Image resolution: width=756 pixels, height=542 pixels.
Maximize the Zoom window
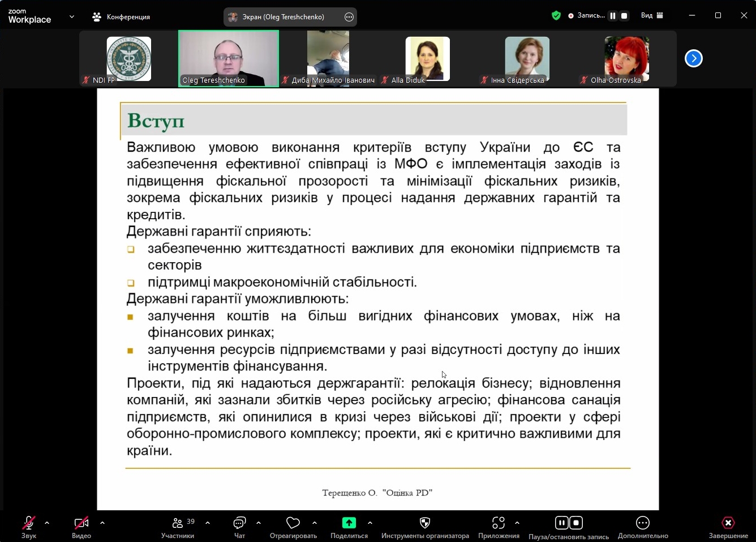[718, 16]
